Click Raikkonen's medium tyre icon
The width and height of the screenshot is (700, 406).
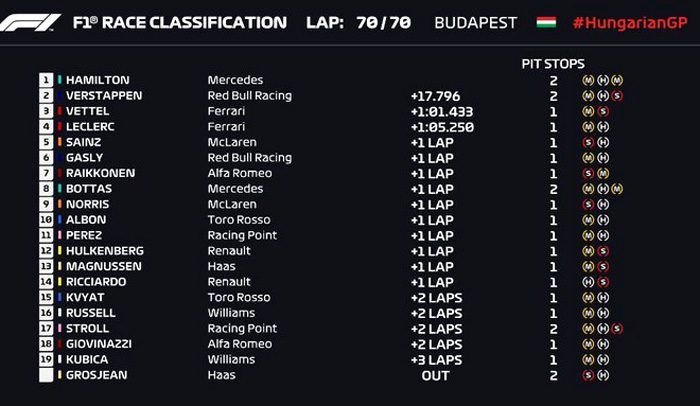[x=603, y=173]
